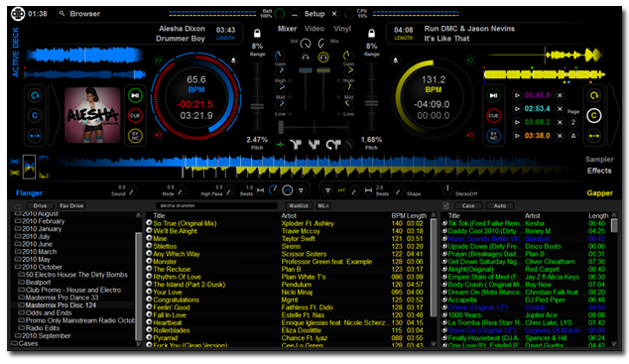Click the Waitlist button

[x=299, y=205]
